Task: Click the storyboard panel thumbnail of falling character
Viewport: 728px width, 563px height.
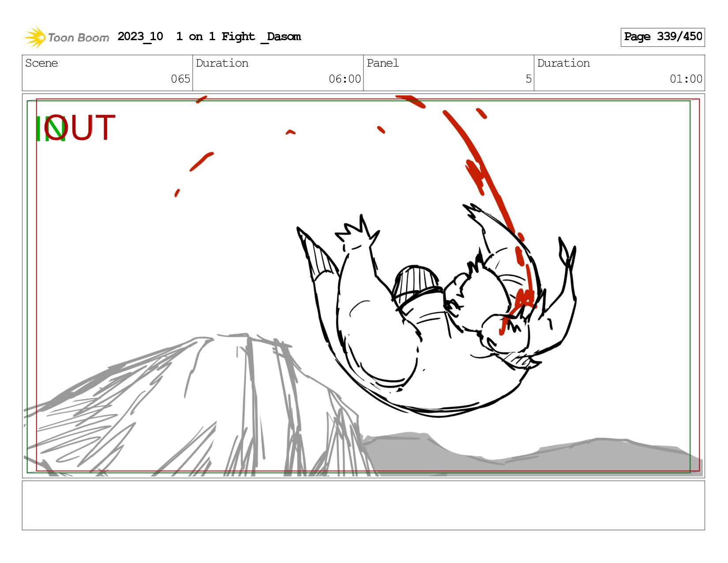Action: (363, 286)
